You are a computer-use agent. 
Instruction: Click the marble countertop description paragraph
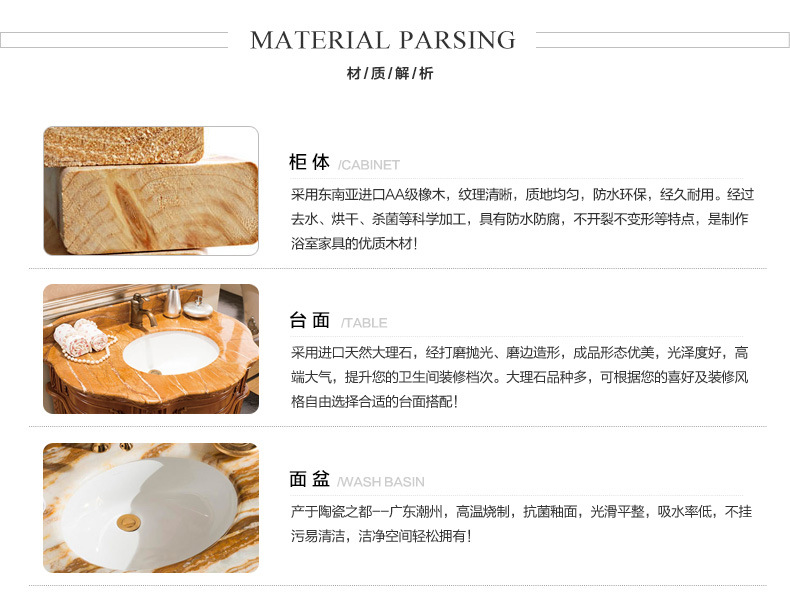click(519, 377)
